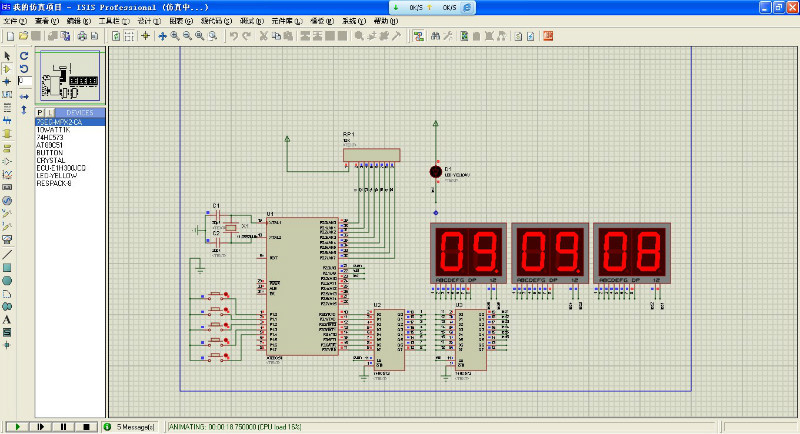Click the zoom in magnifier icon
Screen dimensions: 800x434
click(175, 36)
